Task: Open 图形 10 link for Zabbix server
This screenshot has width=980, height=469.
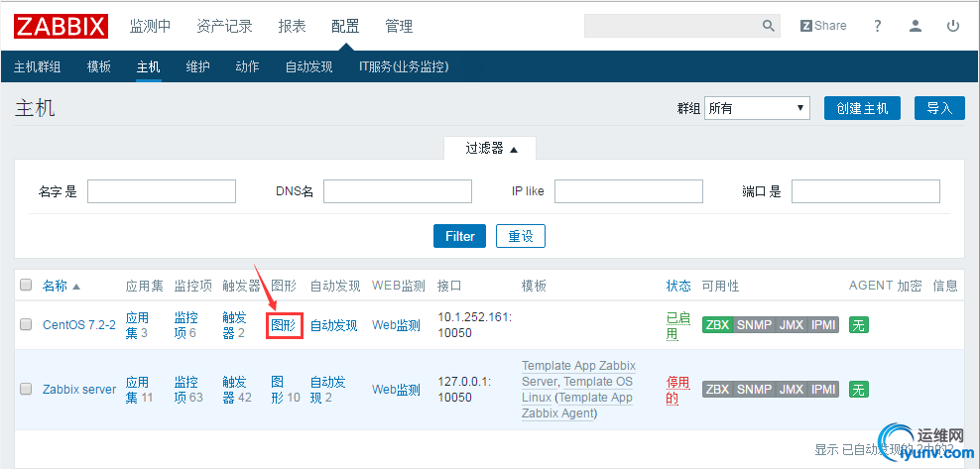Action: [x=286, y=390]
